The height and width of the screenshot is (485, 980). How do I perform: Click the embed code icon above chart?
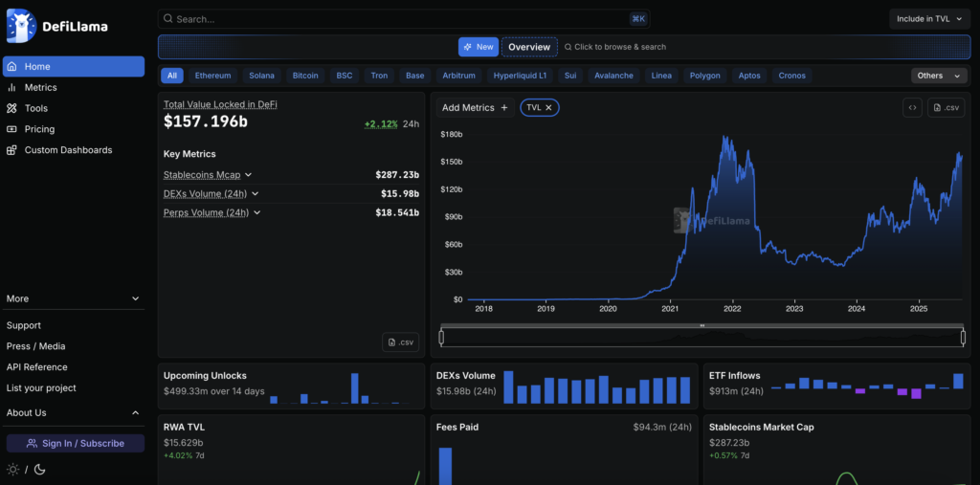tap(912, 107)
